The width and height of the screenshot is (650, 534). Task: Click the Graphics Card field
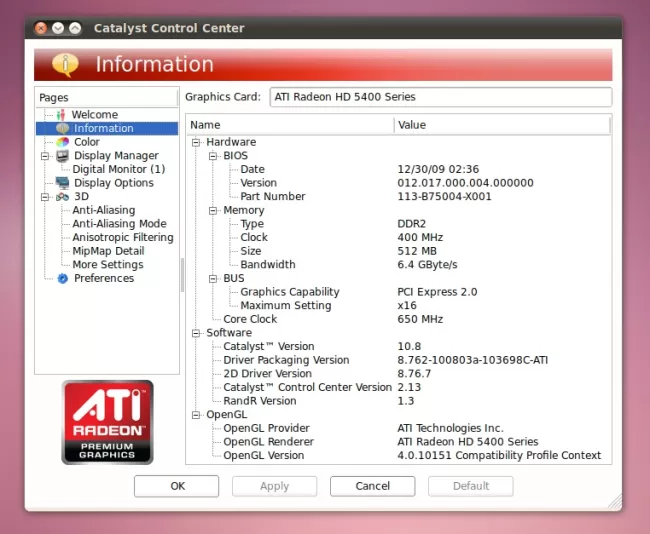pyautogui.click(x=441, y=97)
